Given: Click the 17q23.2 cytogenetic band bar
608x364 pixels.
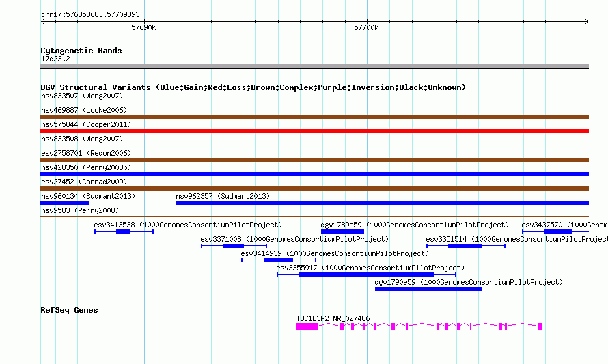Looking at the screenshot, I should 314,66.
